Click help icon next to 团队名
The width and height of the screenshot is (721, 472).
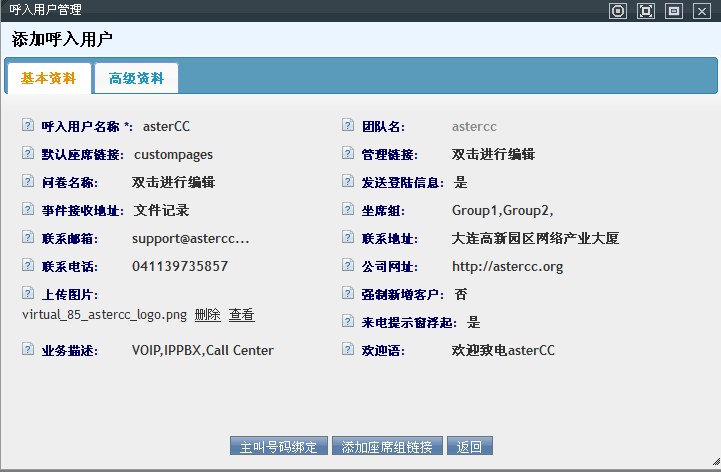click(x=348, y=126)
